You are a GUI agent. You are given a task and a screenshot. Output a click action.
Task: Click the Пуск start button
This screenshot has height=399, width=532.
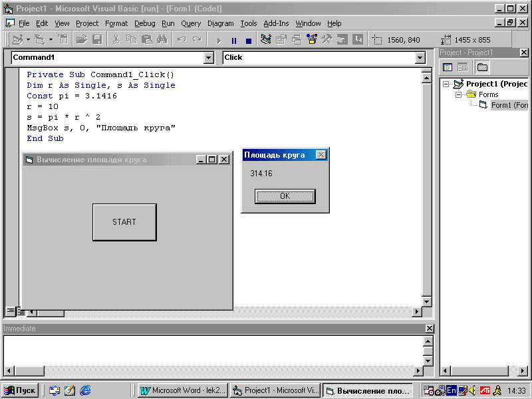pyautogui.click(x=19, y=390)
